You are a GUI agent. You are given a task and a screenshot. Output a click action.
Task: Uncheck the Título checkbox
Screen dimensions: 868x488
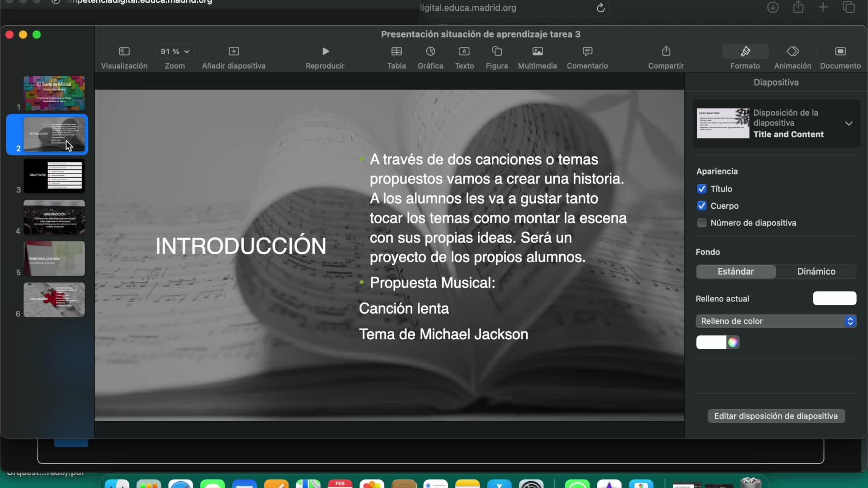[x=702, y=189]
